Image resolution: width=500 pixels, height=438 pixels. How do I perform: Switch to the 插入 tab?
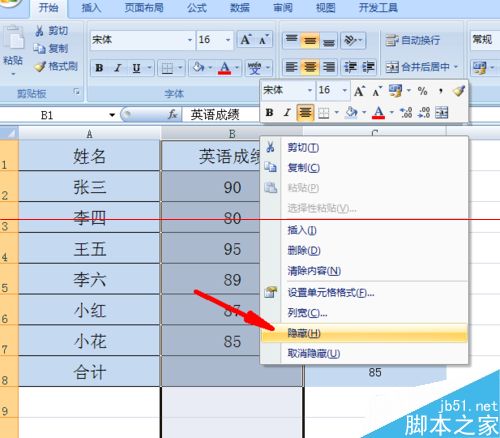coord(91,7)
